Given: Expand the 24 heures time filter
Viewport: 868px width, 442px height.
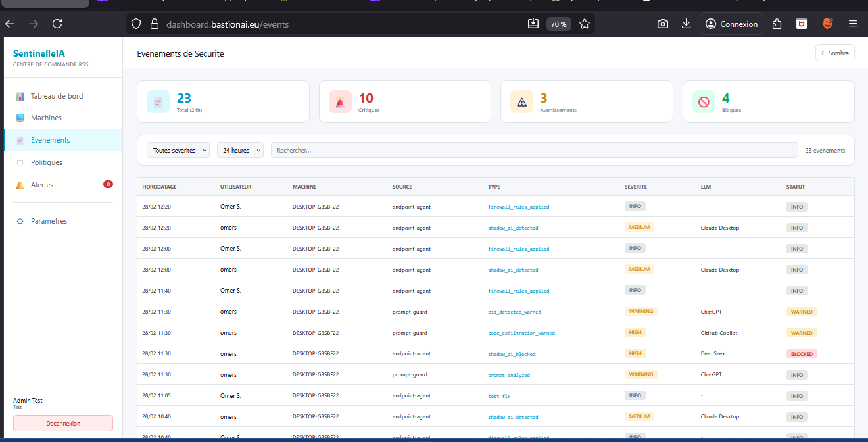Looking at the screenshot, I should pyautogui.click(x=240, y=150).
